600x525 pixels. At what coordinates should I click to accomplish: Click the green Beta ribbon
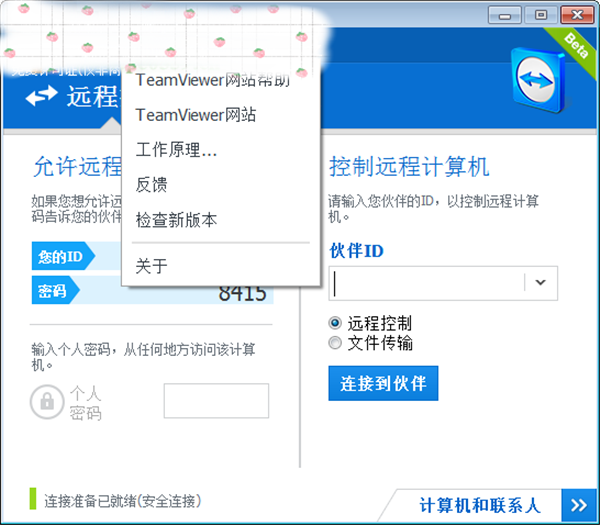[x=576, y=45]
